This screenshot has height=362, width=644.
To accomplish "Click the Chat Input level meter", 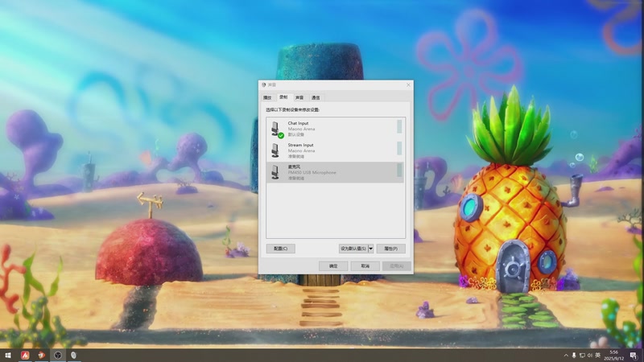I will (x=399, y=126).
